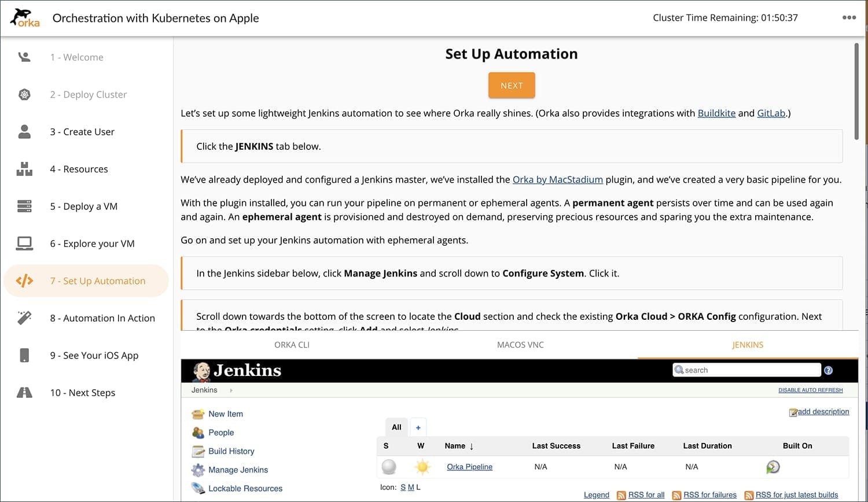The width and height of the screenshot is (868, 502).
Task: Open the Orka Pipeline job link
Action: pyautogui.click(x=469, y=467)
